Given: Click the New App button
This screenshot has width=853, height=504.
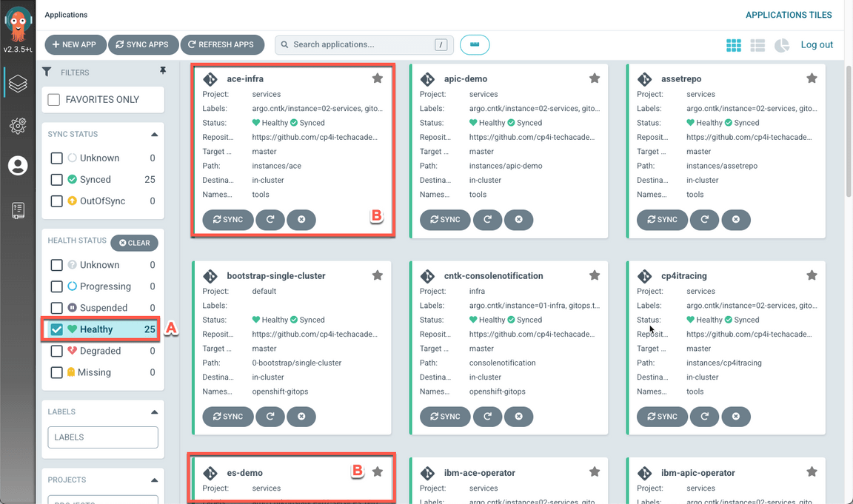Looking at the screenshot, I should pos(75,45).
